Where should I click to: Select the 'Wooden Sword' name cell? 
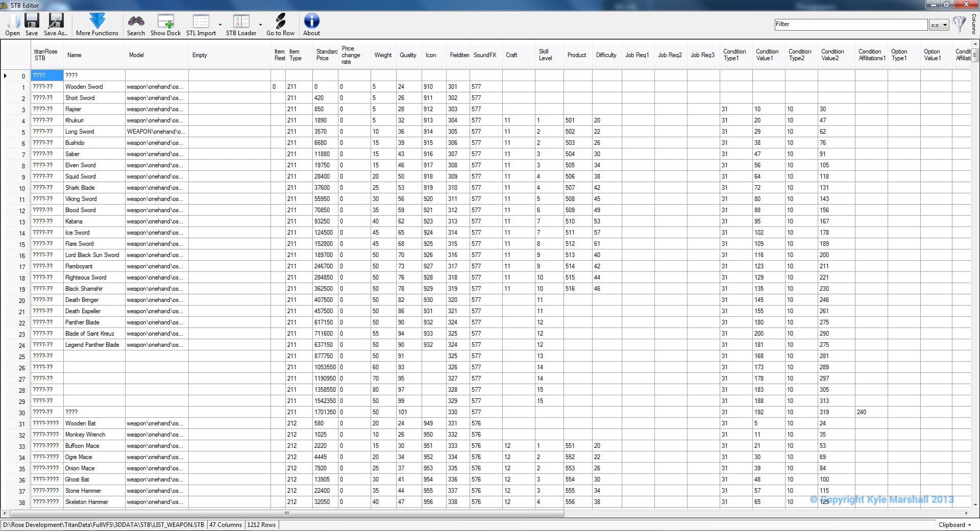tap(94, 87)
